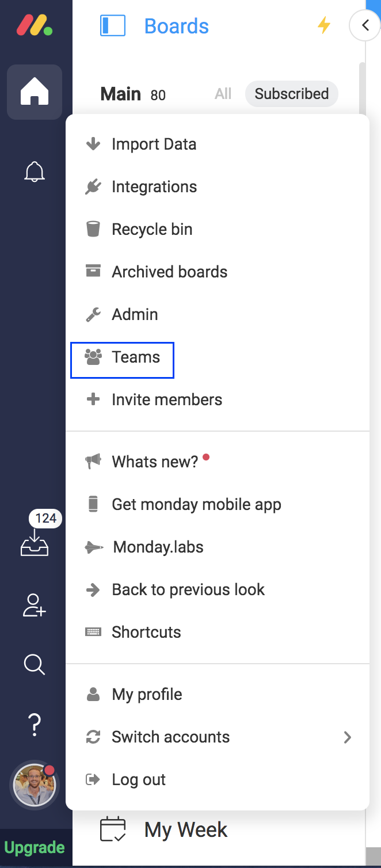This screenshot has height=868, width=381.
Task: Select the All boards filter
Action: coord(223,94)
